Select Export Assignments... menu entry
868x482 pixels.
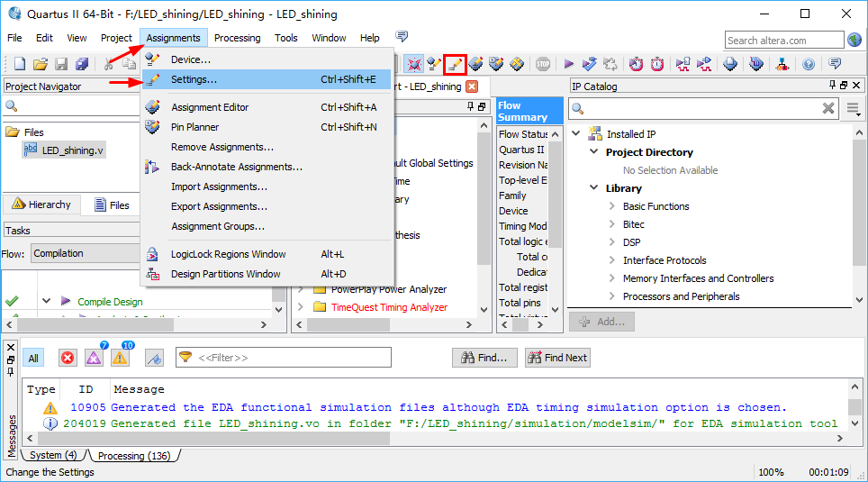pos(267,206)
